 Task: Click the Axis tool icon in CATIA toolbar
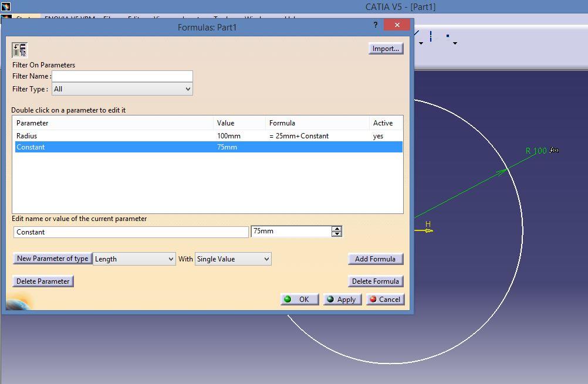[x=431, y=36]
